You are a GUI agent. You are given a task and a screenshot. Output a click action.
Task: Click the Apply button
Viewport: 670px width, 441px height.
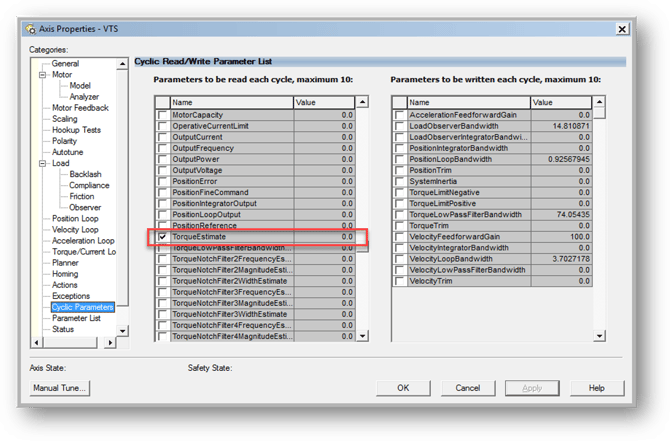click(x=532, y=388)
